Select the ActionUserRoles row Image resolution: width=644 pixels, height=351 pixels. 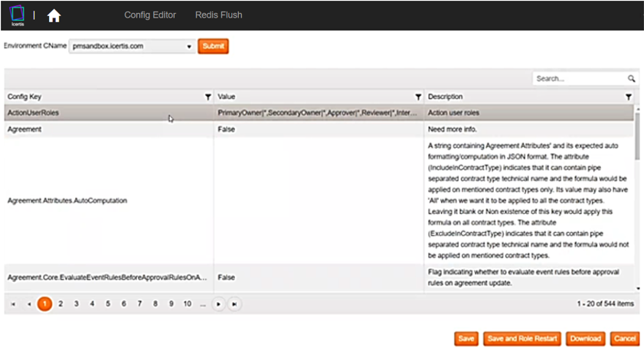click(107, 113)
